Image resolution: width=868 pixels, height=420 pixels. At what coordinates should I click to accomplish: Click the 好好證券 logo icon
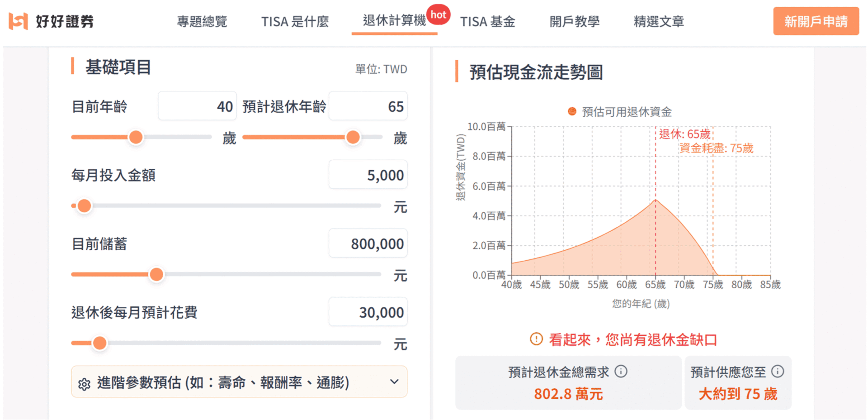click(16, 20)
